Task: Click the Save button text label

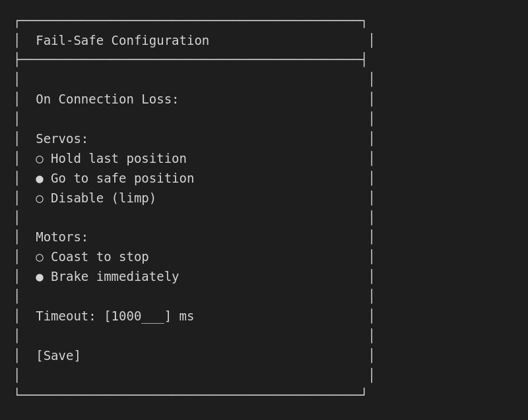Action: click(x=58, y=355)
